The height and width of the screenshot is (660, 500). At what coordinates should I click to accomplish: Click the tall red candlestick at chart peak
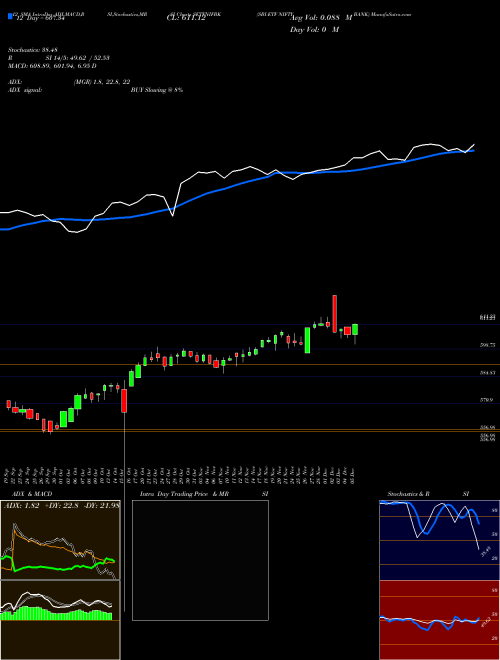335,314
